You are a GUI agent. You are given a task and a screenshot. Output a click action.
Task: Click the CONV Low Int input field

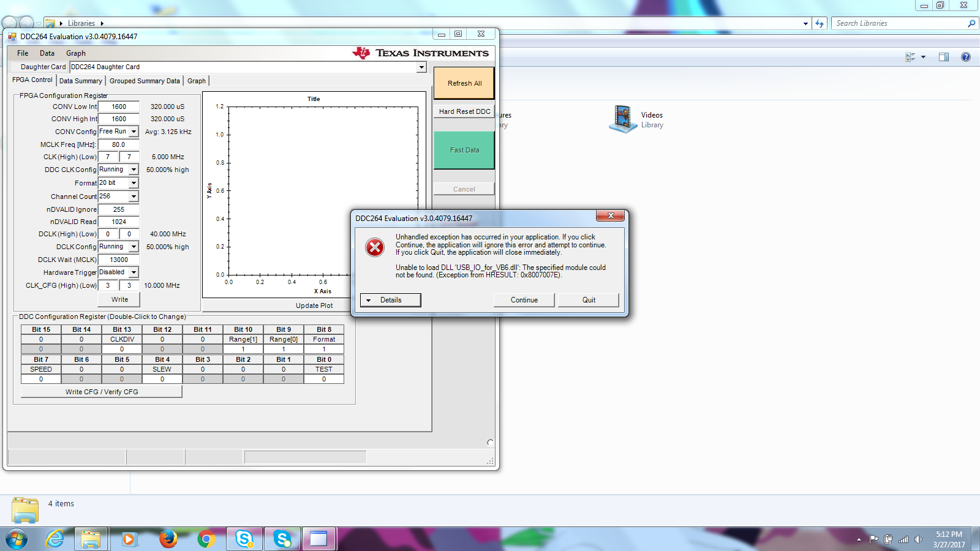[x=119, y=107]
